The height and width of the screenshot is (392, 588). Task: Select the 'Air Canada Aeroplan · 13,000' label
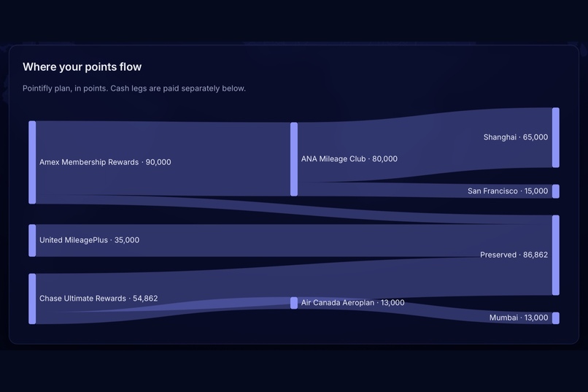pyautogui.click(x=352, y=302)
